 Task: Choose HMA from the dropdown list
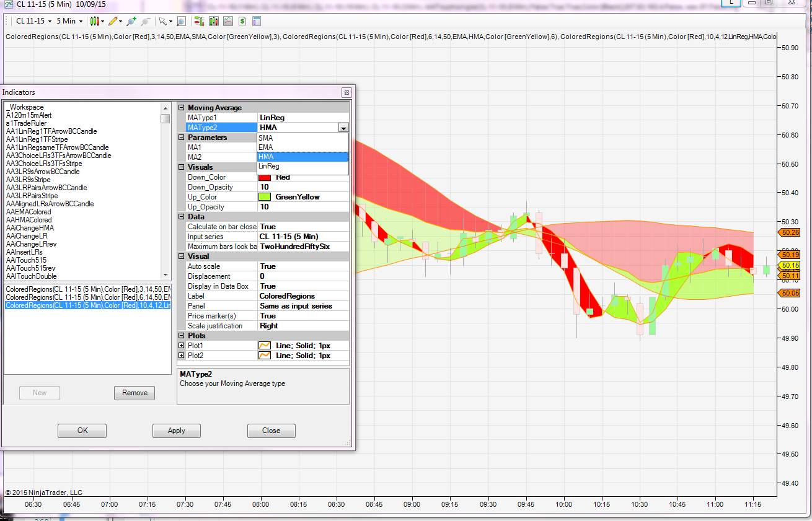(x=302, y=157)
